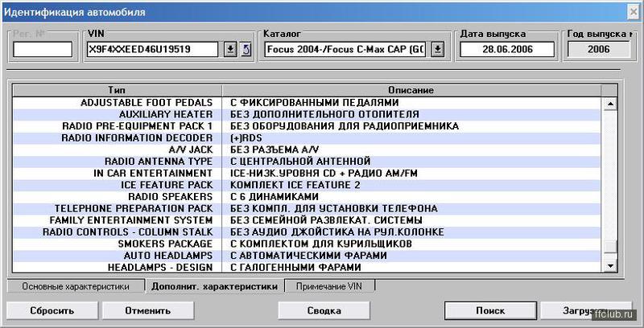The image size is (644, 328).
Task: Select RADIO ANTENNA TYPE row
Action: click(x=307, y=161)
